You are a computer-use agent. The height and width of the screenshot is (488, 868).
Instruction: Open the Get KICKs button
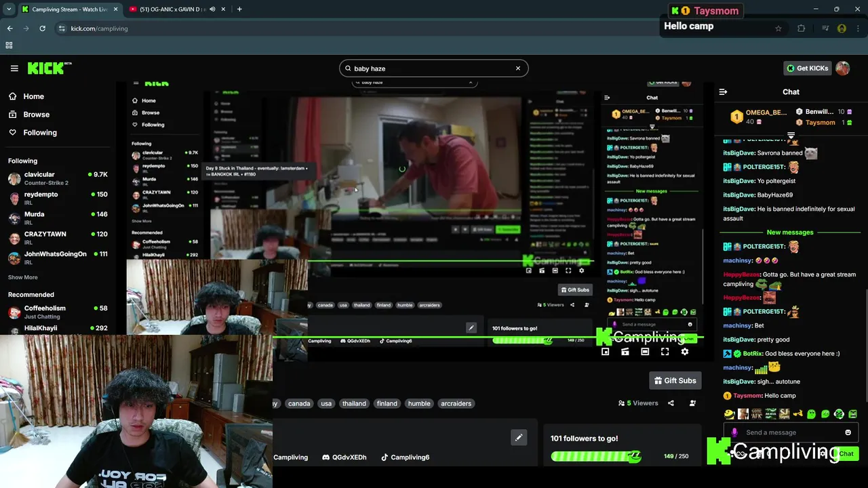[807, 68]
